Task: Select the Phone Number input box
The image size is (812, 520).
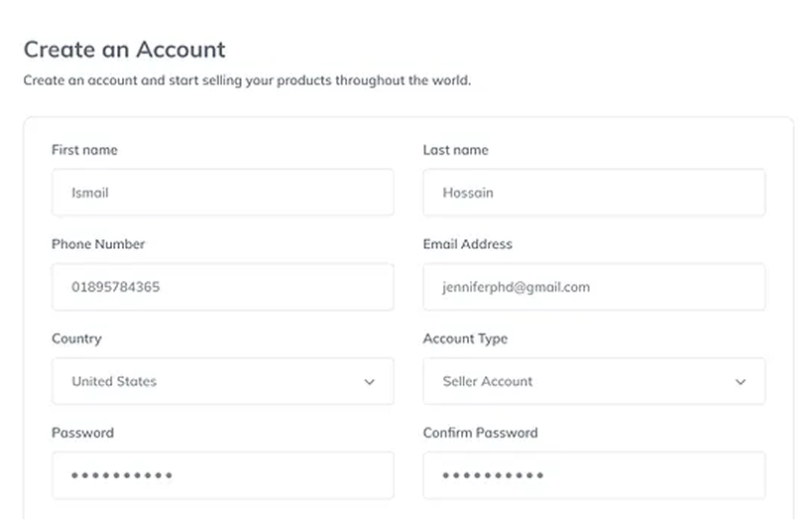Action: [x=222, y=287]
